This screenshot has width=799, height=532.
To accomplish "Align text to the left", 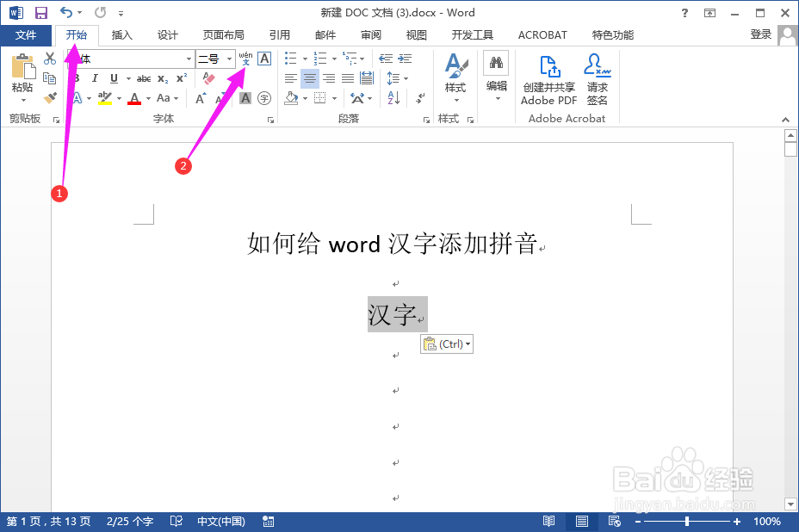I will pos(291,78).
